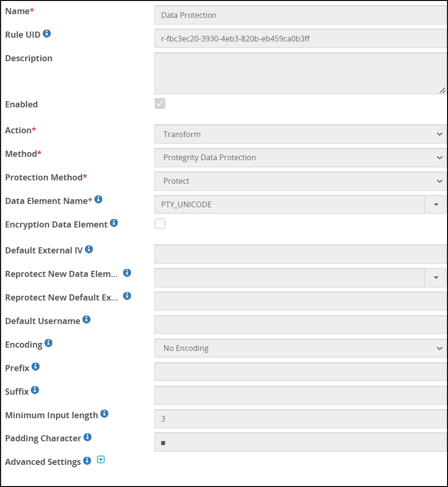The width and height of the screenshot is (448, 487).
Task: Click the Default Username info icon
Action: (86, 320)
